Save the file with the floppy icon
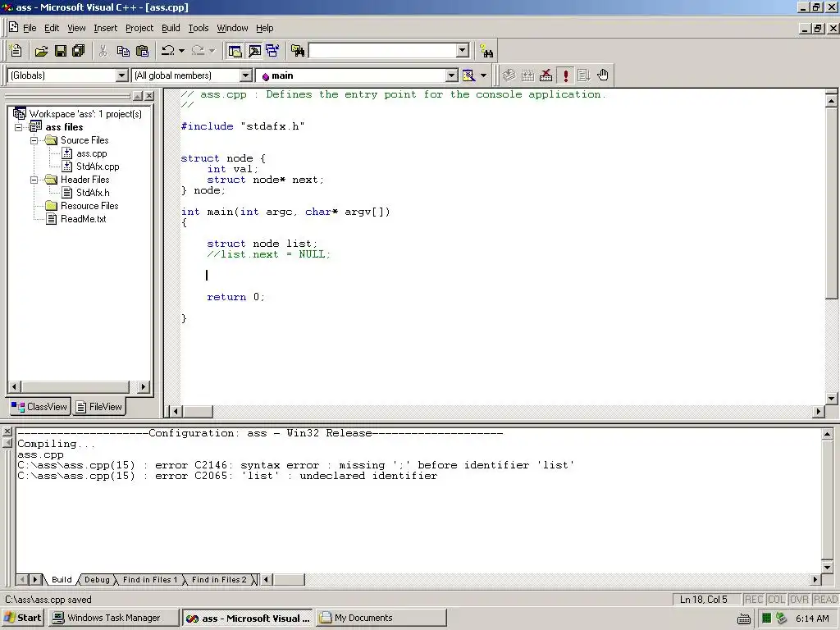The width and height of the screenshot is (840, 630). pos(61,51)
